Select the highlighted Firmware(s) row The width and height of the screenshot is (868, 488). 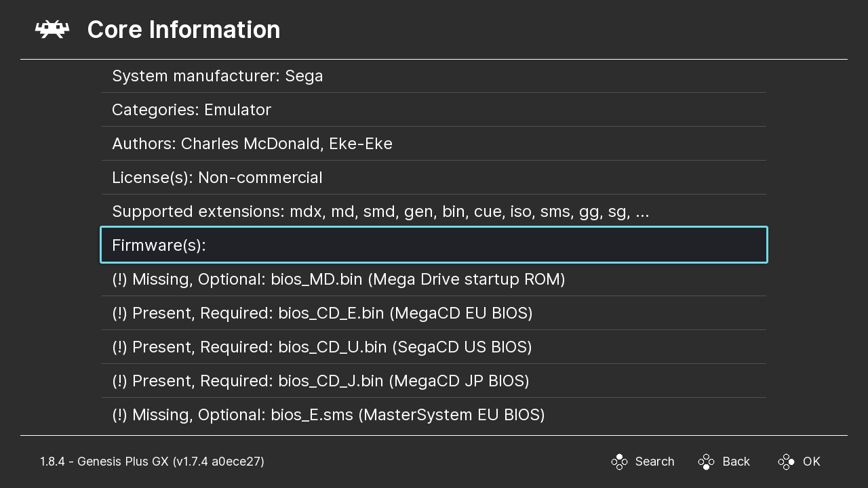pos(434,245)
